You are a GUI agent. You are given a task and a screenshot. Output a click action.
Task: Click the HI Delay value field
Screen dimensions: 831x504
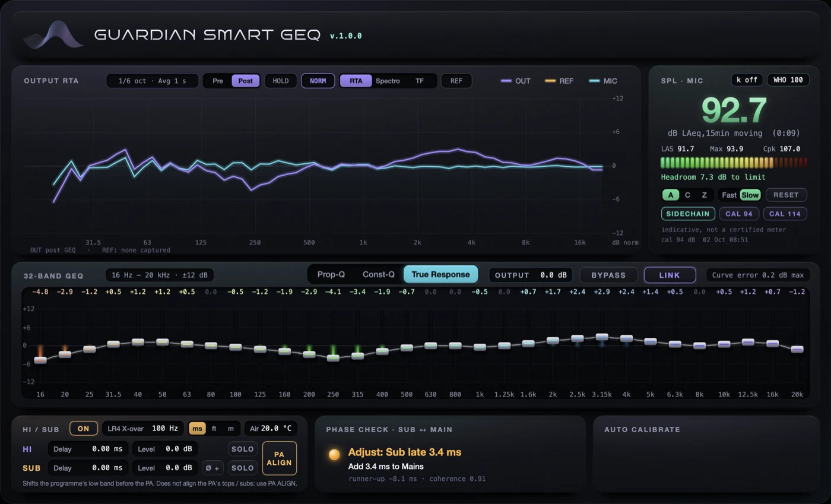click(88, 449)
